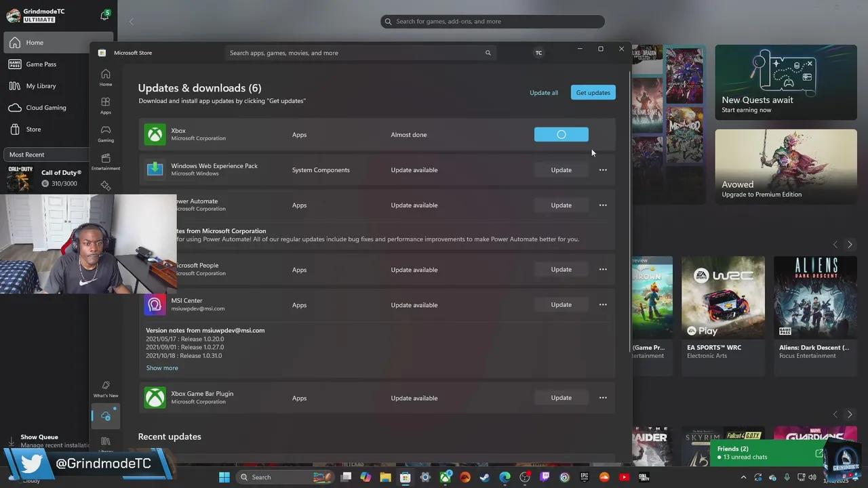Update MSI Center
This screenshot has width=868, height=488.
(x=561, y=305)
